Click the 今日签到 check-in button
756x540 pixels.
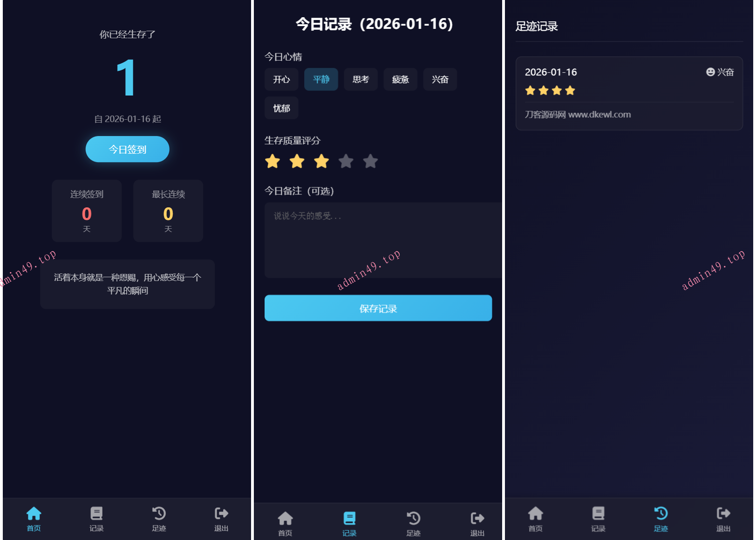(127, 149)
